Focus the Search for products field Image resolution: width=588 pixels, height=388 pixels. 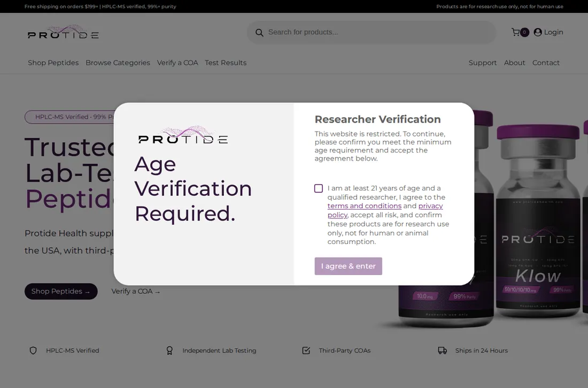372,32
